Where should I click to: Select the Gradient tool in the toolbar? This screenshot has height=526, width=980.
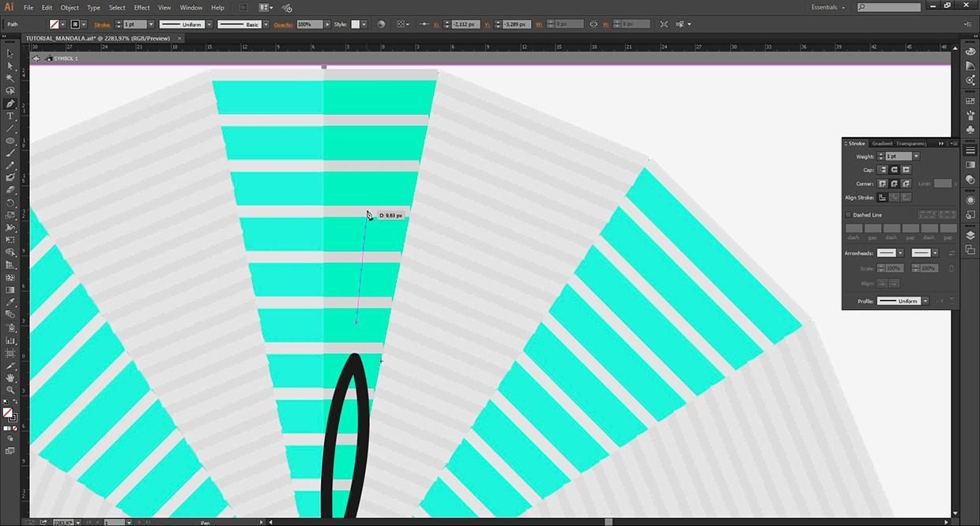point(10,289)
